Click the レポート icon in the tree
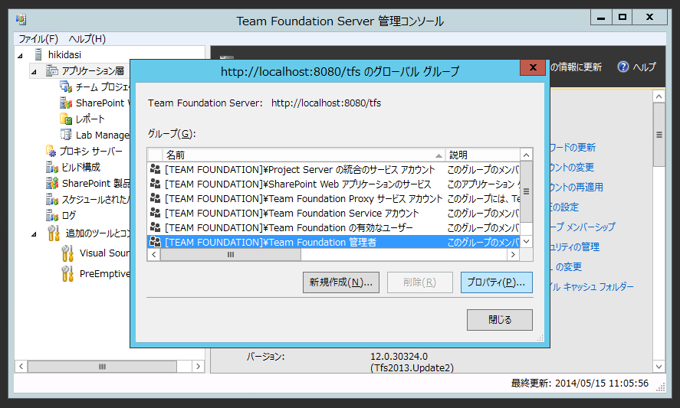The image size is (680, 408). pyautogui.click(x=66, y=119)
